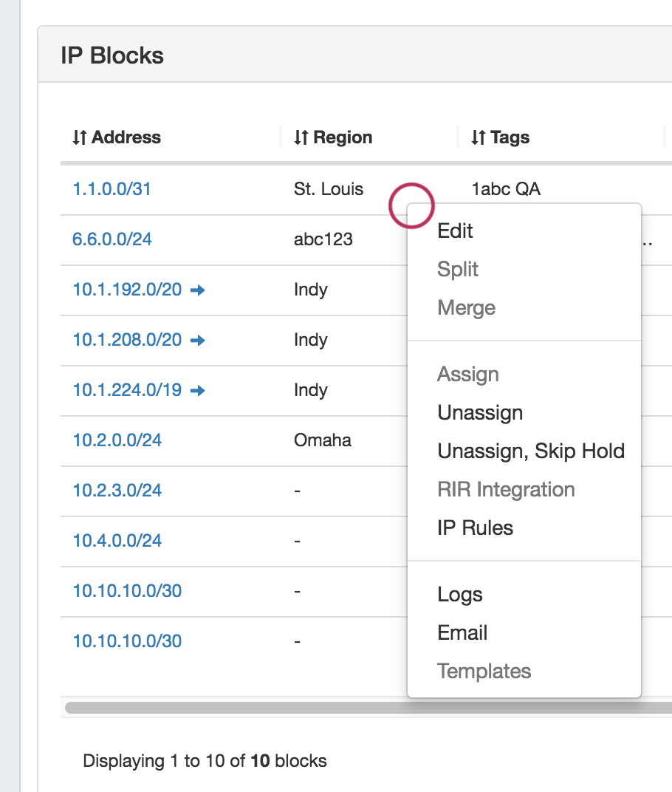Select the Email menu entry
Screen dimensions: 672x792
click(462, 633)
